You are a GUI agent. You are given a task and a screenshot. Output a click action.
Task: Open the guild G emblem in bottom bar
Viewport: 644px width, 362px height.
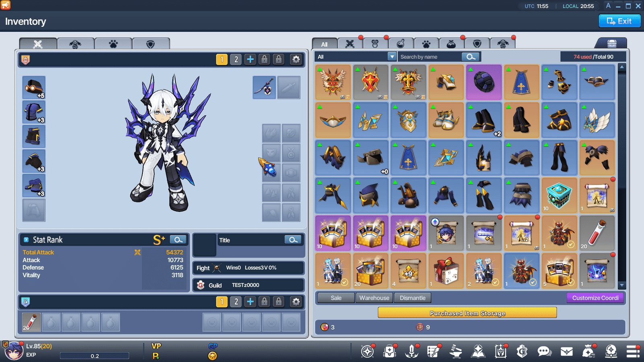pyautogui.click(x=522, y=352)
